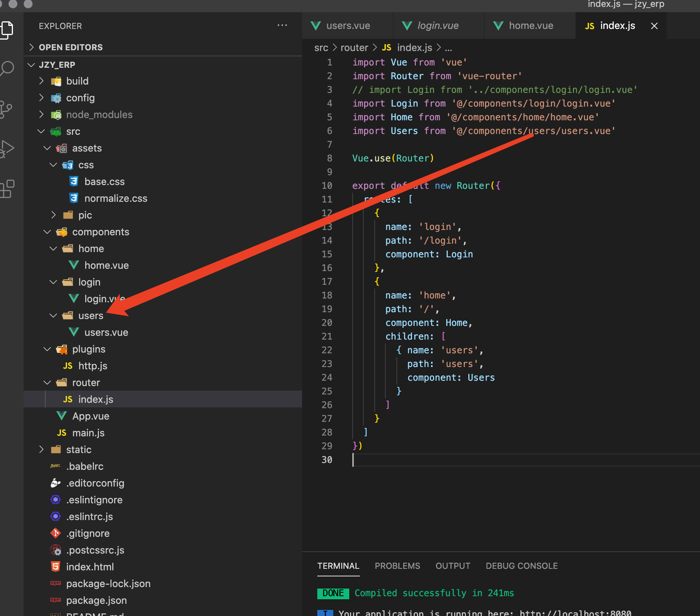Screen dimensions: 700x616
Task: Close the index.js editor tab
Action: (654, 26)
